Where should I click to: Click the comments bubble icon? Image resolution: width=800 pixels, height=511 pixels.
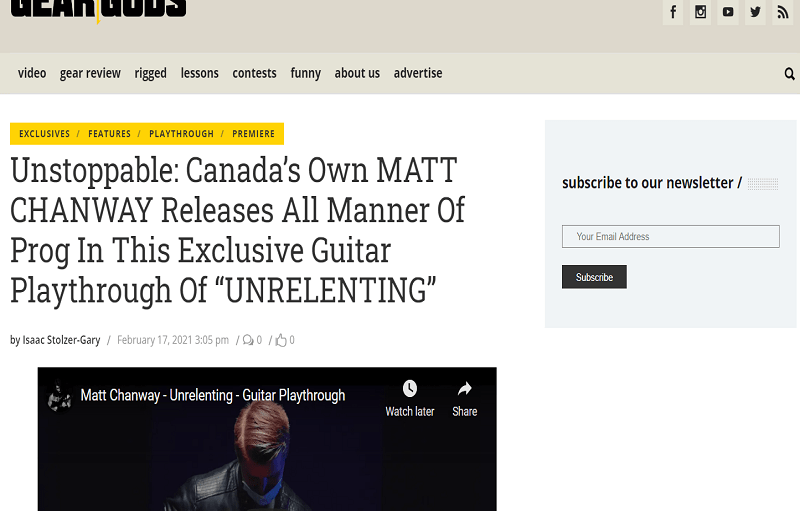click(x=248, y=340)
